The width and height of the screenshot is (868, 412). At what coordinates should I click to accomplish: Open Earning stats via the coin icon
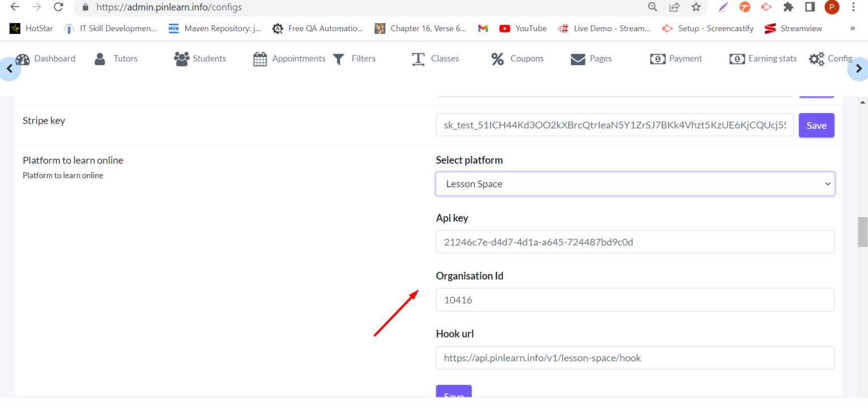[737, 58]
